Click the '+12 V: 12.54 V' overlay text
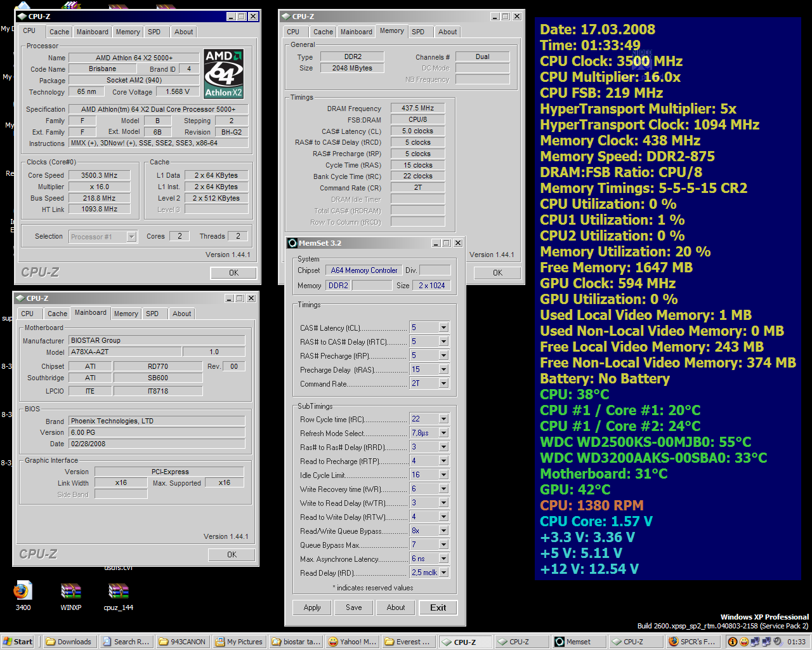Image resolution: width=812 pixels, height=650 pixels. (x=589, y=569)
